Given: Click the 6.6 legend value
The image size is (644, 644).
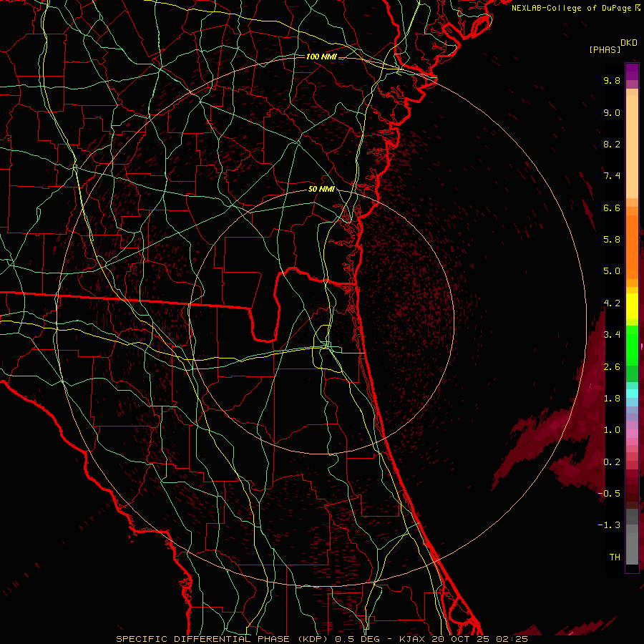Looking at the screenshot, I should [612, 208].
